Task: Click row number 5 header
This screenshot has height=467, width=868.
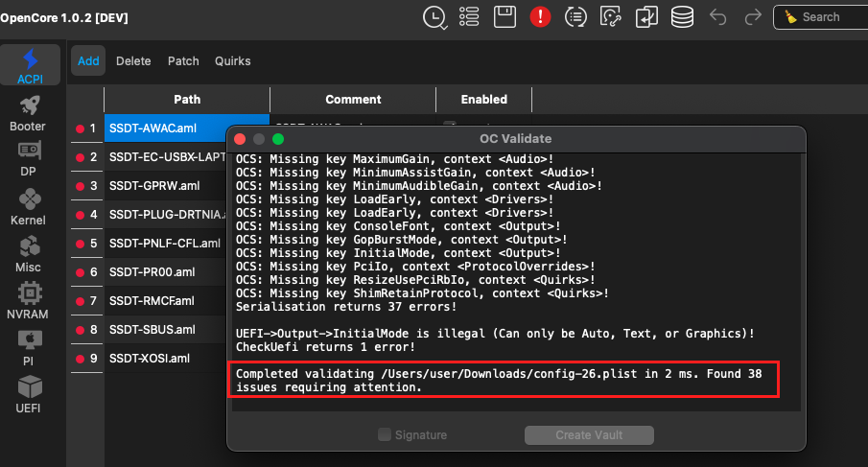Action: click(x=87, y=244)
